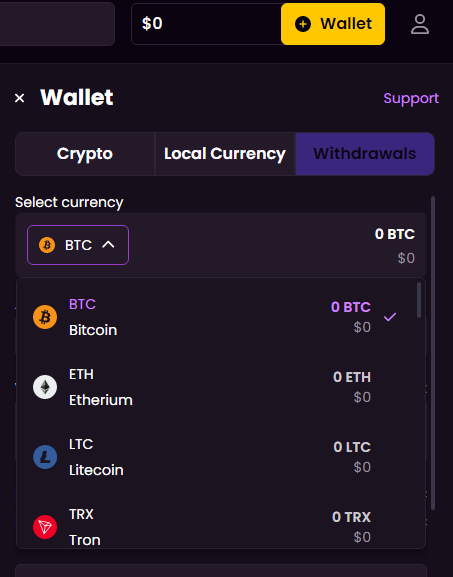Select the Withdrawals tab

point(365,154)
